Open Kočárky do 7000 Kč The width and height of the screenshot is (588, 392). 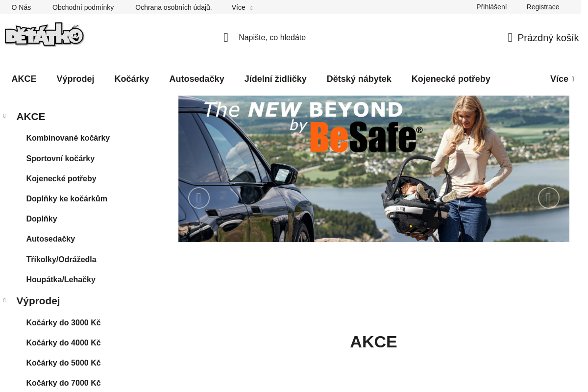click(63, 383)
